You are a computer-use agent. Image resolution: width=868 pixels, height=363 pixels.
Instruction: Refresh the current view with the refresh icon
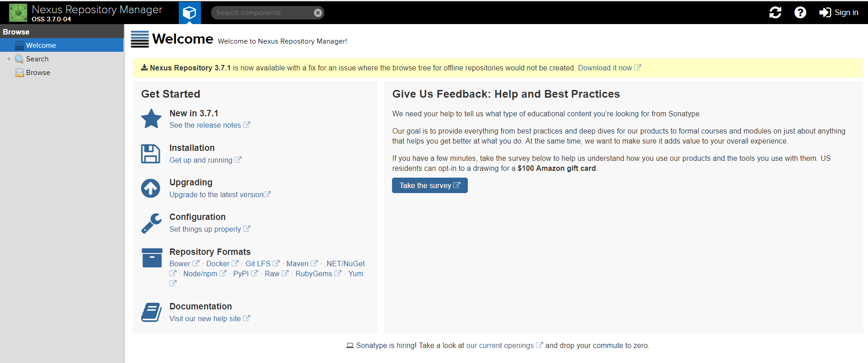(775, 12)
